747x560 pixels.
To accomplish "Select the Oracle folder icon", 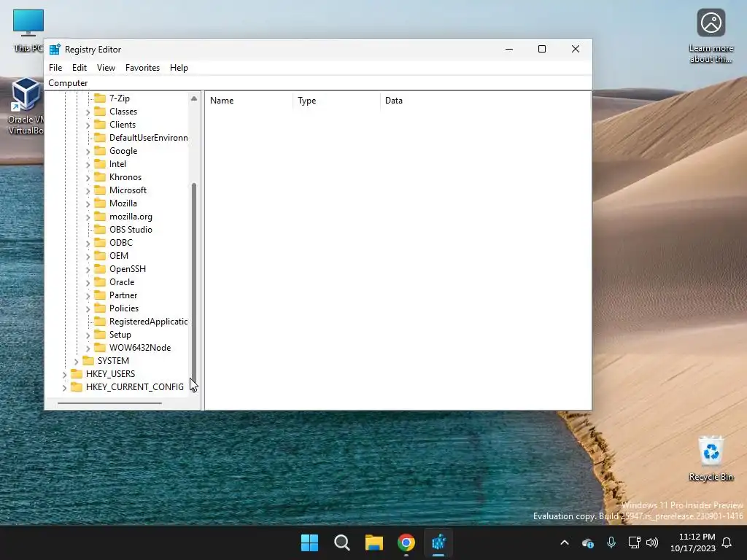I will 99,282.
